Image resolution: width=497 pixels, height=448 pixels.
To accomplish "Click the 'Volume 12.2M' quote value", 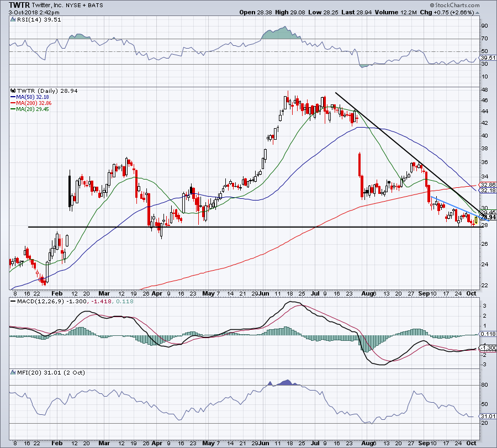I will tap(395, 12).
